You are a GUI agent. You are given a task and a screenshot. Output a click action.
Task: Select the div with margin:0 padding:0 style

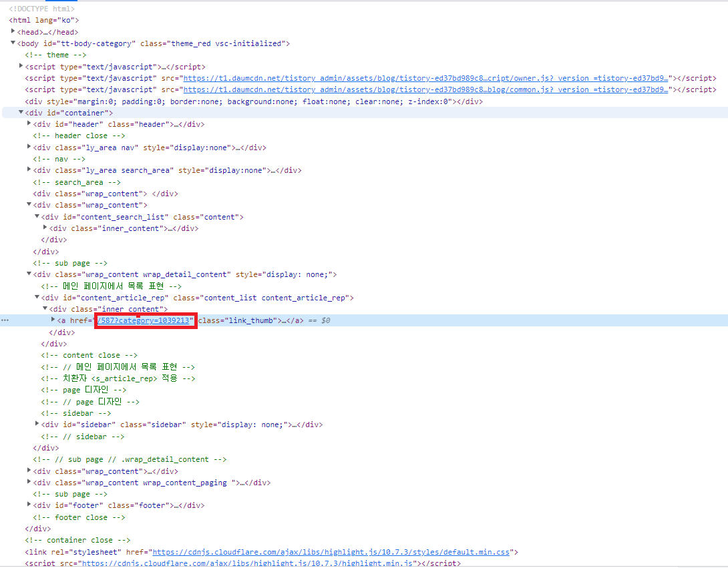pos(254,101)
